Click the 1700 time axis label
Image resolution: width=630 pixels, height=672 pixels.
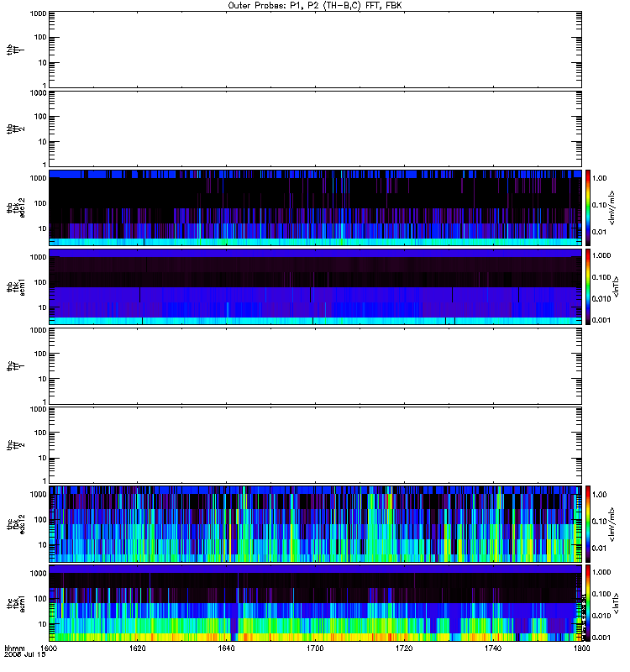(x=315, y=648)
